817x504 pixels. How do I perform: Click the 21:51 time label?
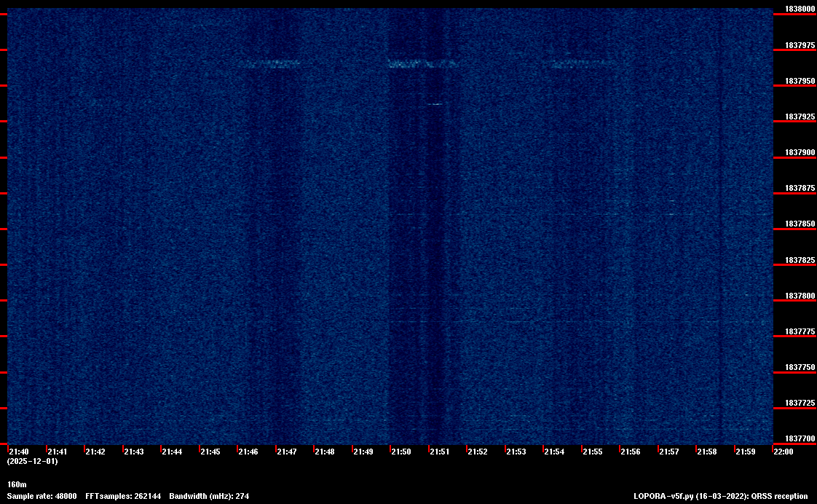coord(440,452)
